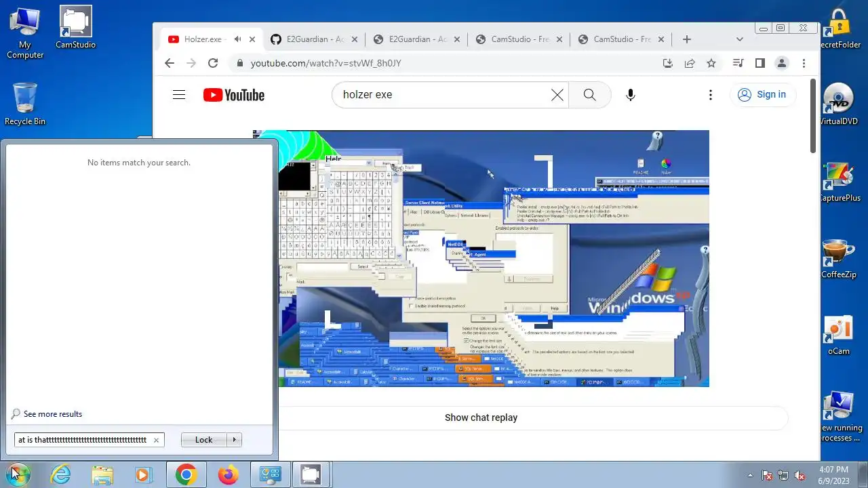Open Chrome profile avatar
The image size is (868, 488).
(x=782, y=63)
